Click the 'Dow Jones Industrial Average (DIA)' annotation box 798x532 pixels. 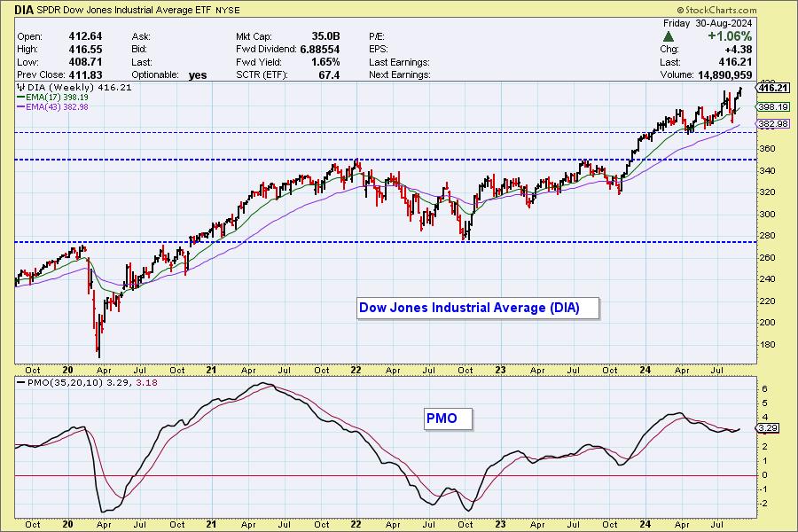(478, 308)
